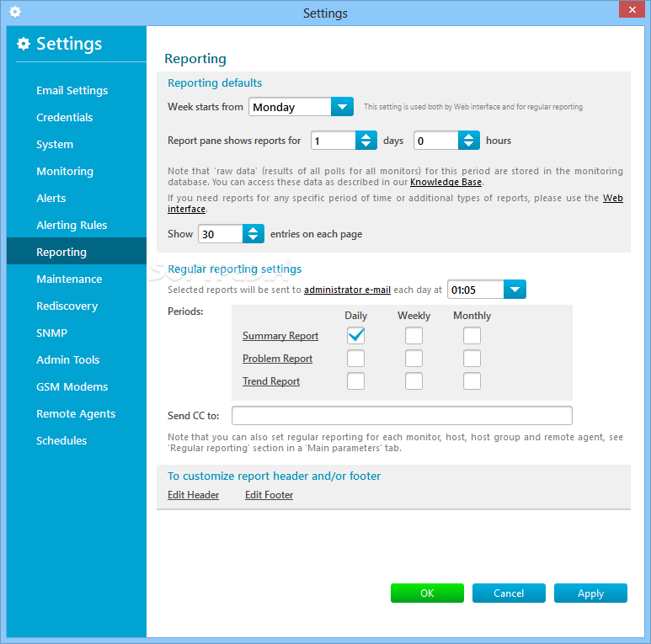Viewport: 651px width, 644px height.
Task: Increase the hours spinner value
Action: pyautogui.click(x=469, y=136)
